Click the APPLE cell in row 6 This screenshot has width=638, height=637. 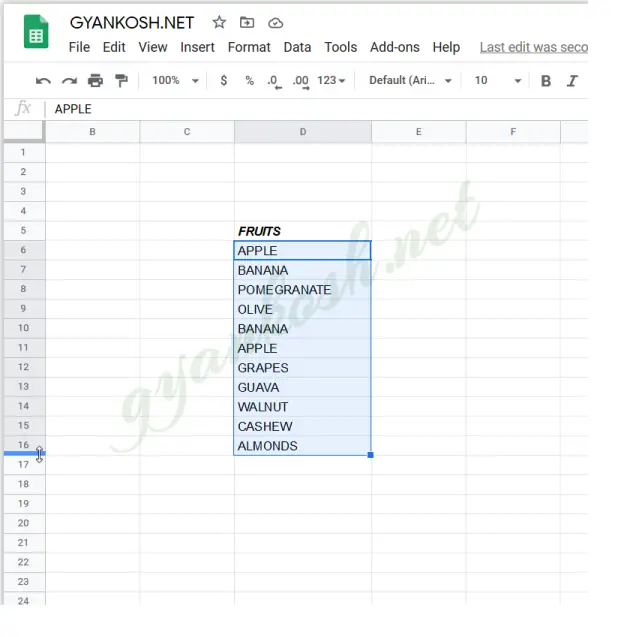coord(303,251)
